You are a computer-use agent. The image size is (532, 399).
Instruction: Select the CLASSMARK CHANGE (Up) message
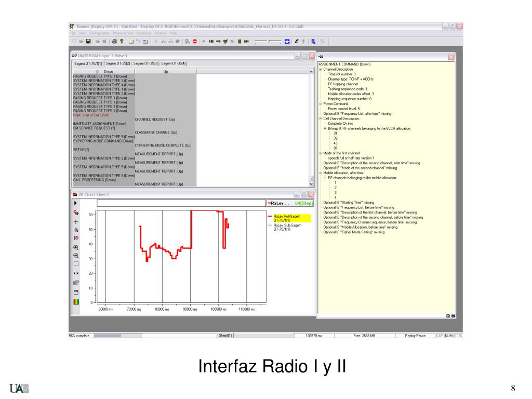[x=156, y=132]
